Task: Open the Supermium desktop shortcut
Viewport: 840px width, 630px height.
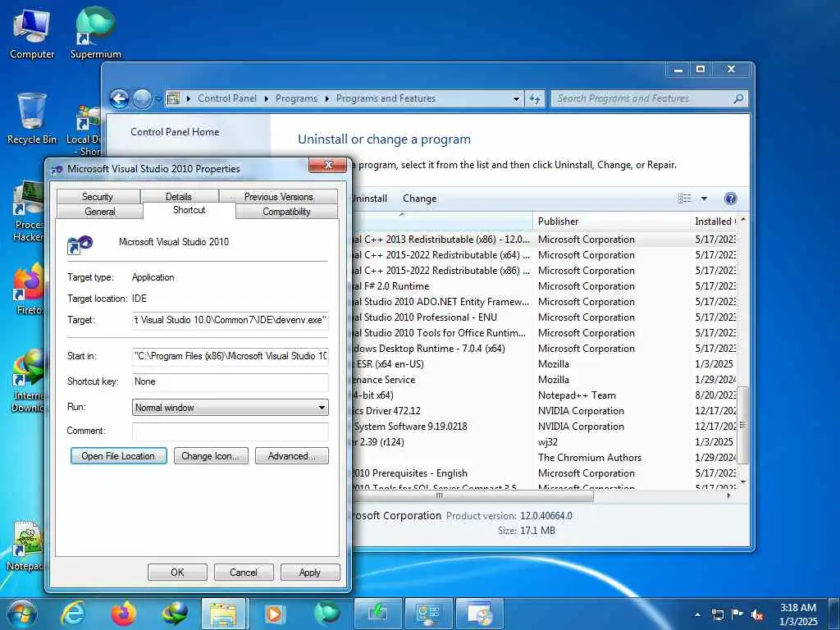Action: 96,33
